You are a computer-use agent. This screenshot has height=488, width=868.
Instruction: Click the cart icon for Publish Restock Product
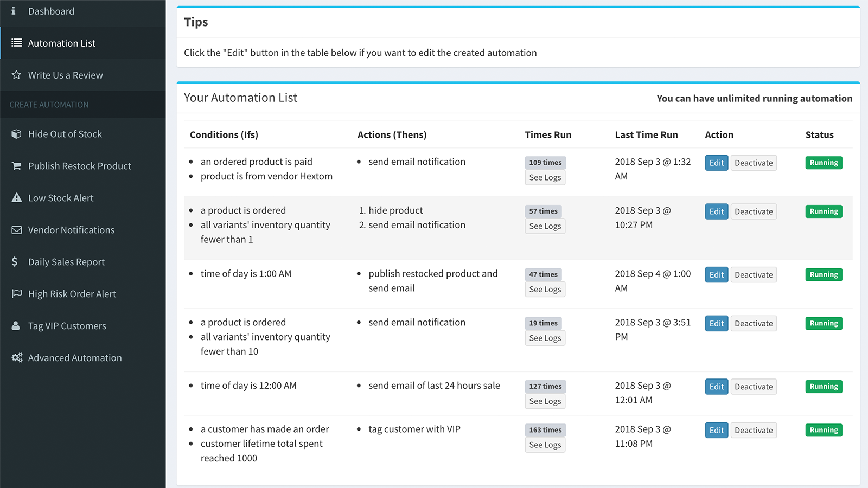[17, 166]
